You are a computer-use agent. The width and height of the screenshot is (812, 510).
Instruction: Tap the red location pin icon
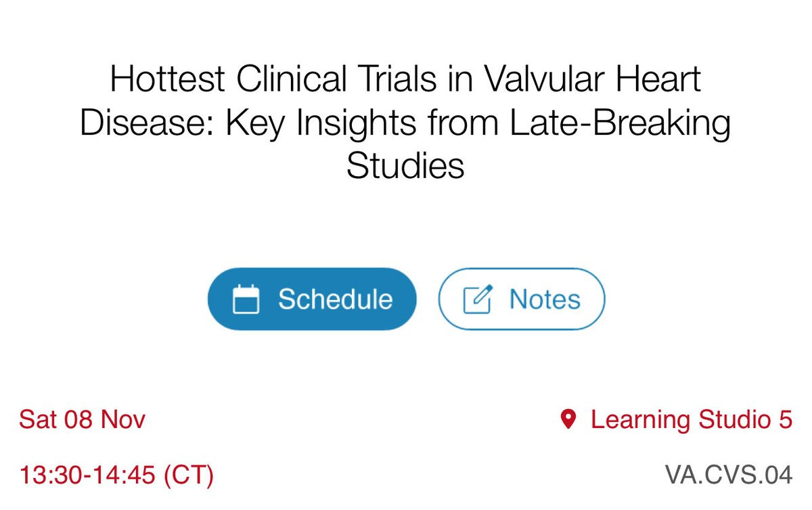point(568,420)
